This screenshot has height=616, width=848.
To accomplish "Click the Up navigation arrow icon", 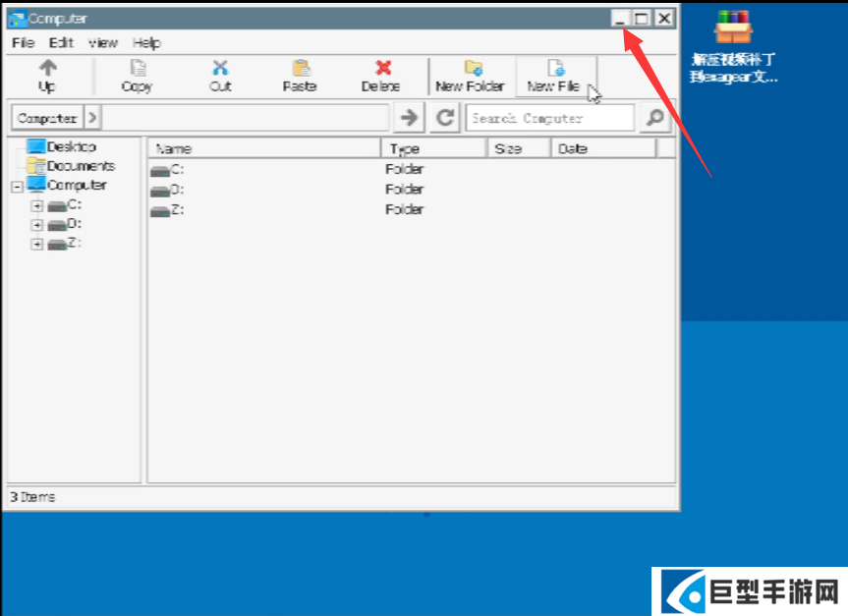I will [x=46, y=69].
